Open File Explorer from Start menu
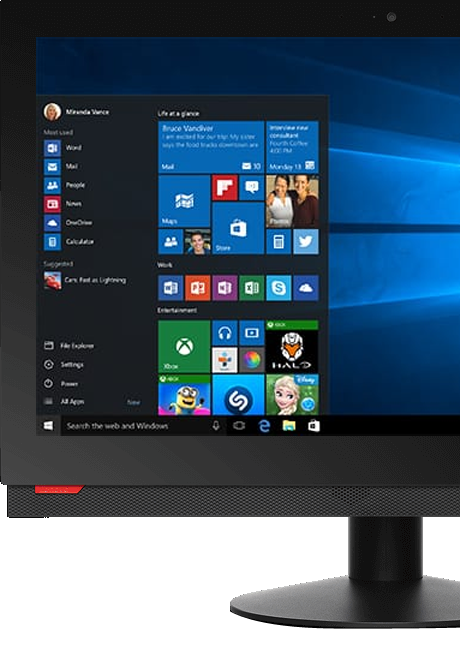Image resolution: width=460 pixels, height=651 pixels. click(x=69, y=345)
